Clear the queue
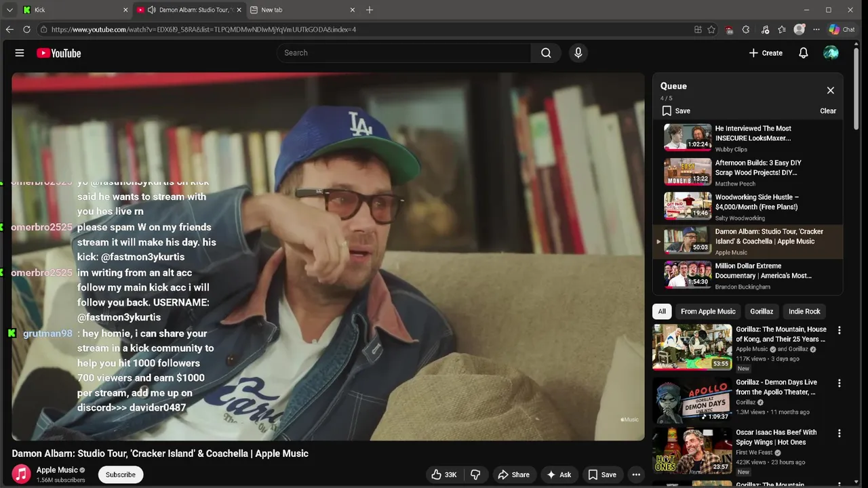The image size is (868, 488). [x=828, y=110]
